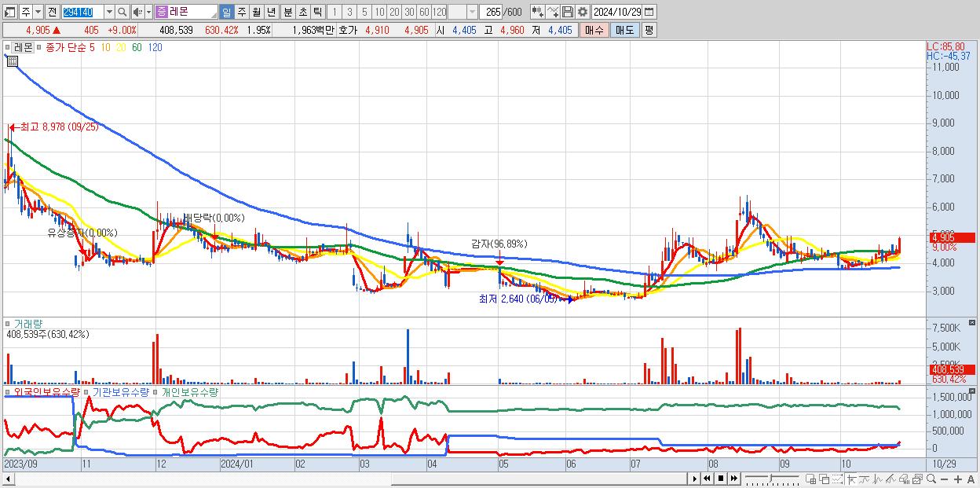Click the chart window icon
The height and width of the screenshot is (488, 980).
pos(918,479)
